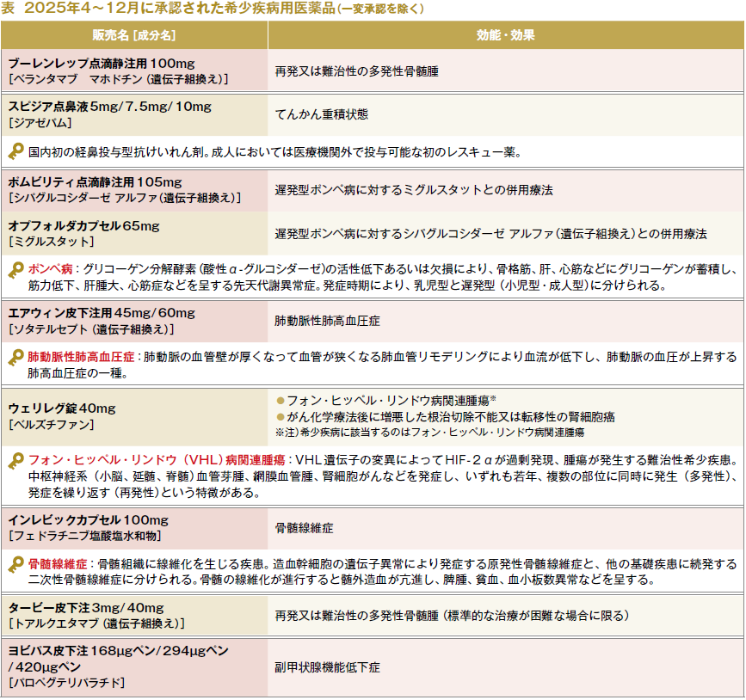Click the ウェリレグ錠40mg product name
Screen dimensions: 746x700
[x=62, y=408]
